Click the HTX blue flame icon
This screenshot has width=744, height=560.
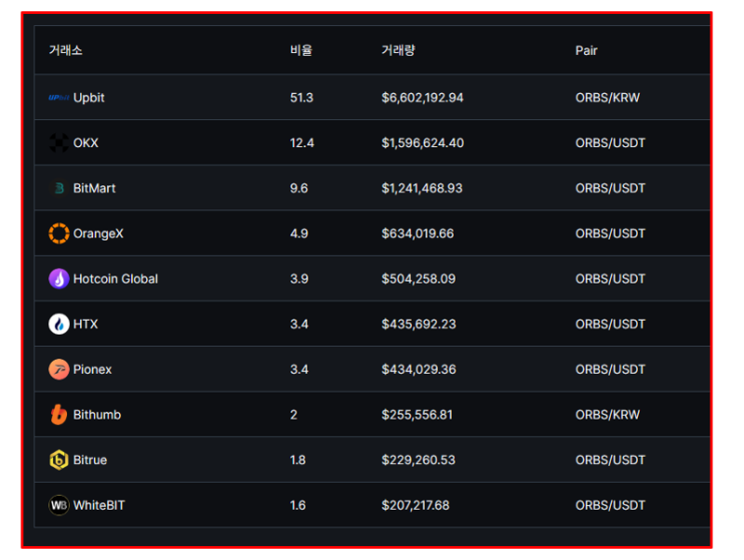click(59, 324)
